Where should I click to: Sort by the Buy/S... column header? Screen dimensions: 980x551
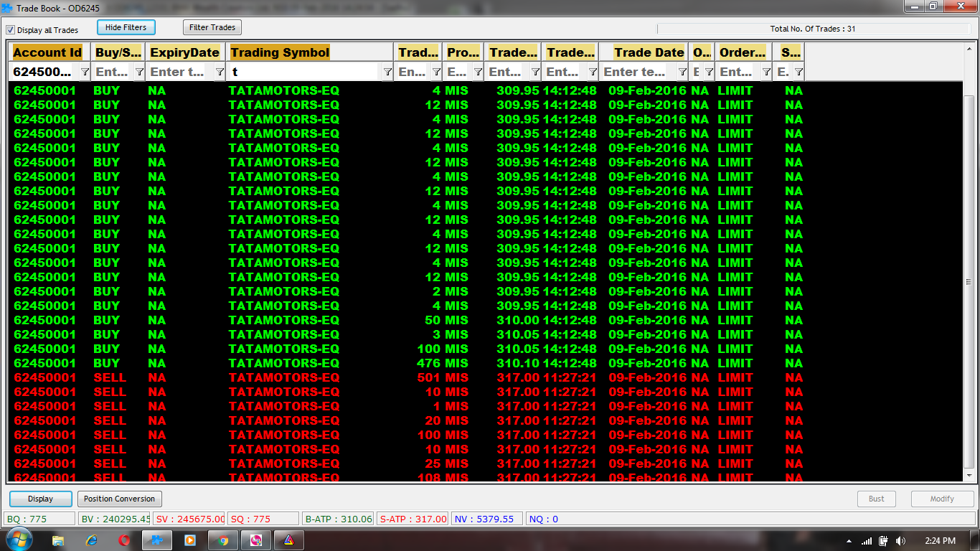[118, 52]
